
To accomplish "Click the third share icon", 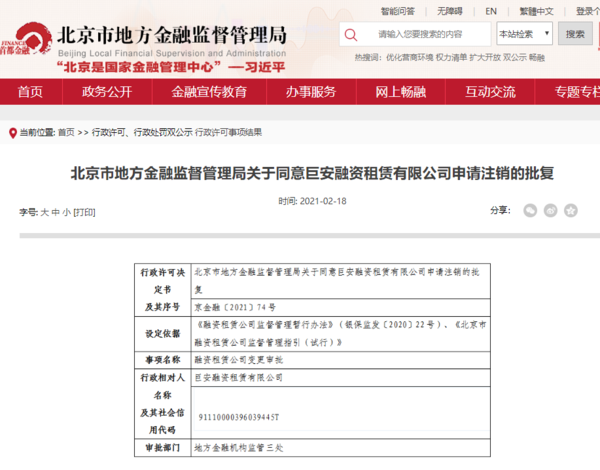I will pyautogui.click(x=571, y=210).
